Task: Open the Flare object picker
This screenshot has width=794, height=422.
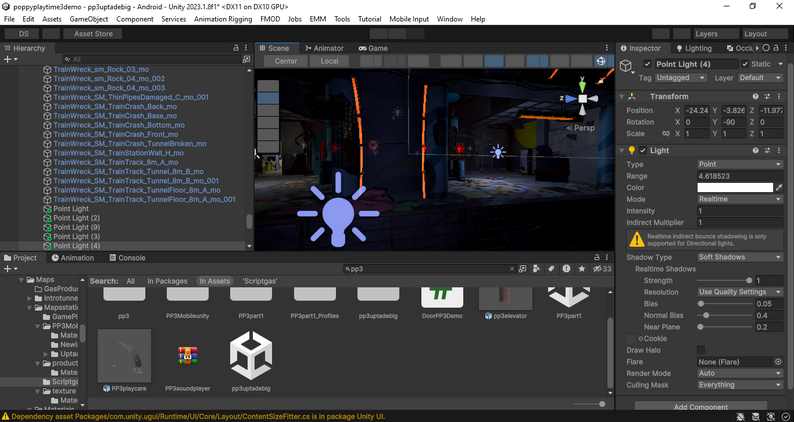Action: 778,362
